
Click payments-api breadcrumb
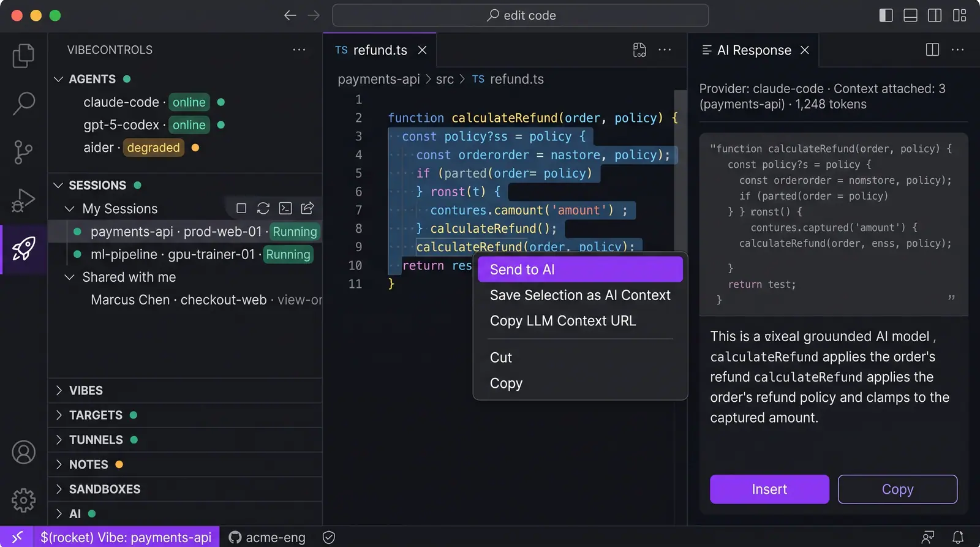pos(379,79)
